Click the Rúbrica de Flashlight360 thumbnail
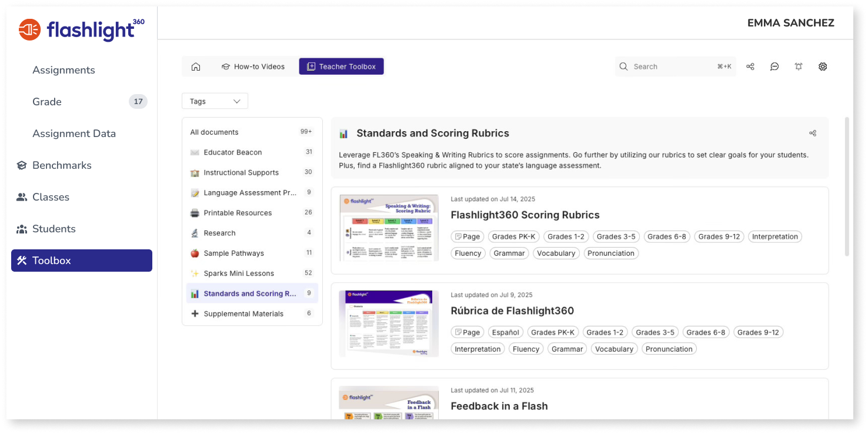The height and width of the screenshot is (434, 868). (389, 323)
